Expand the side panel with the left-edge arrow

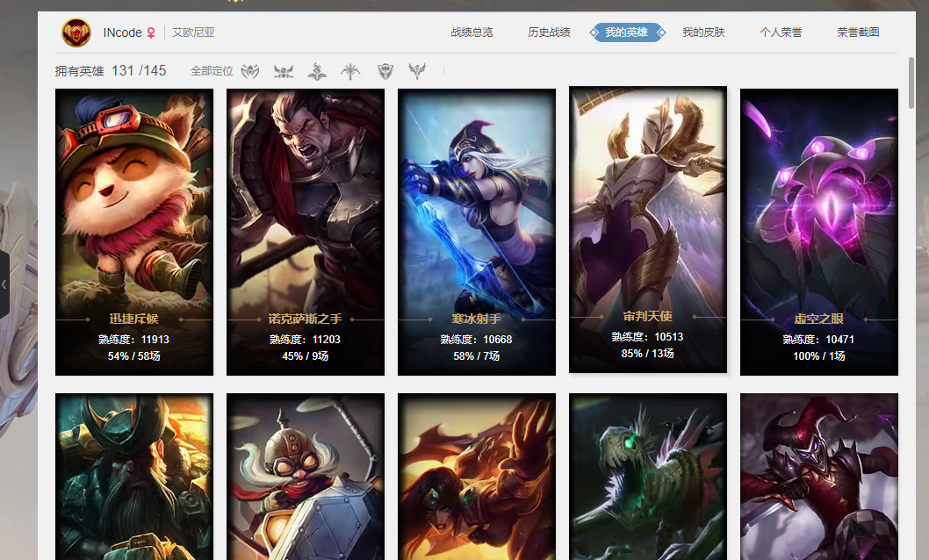[4, 284]
